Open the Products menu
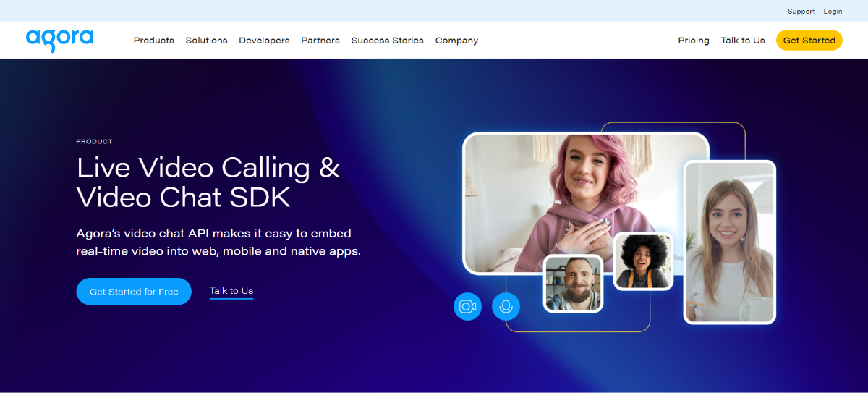This screenshot has width=868, height=393. pyautogui.click(x=154, y=41)
